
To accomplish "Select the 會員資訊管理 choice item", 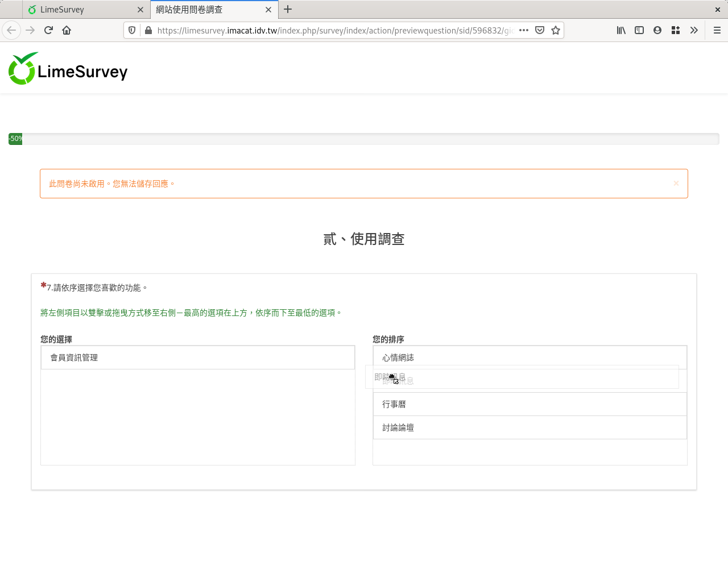I will coord(198,357).
